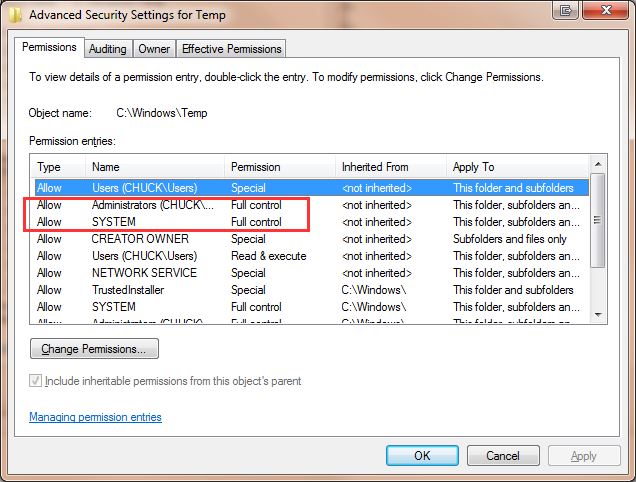The image size is (636, 482).
Task: Sort by the Inherited From column header
Action: 391,167
